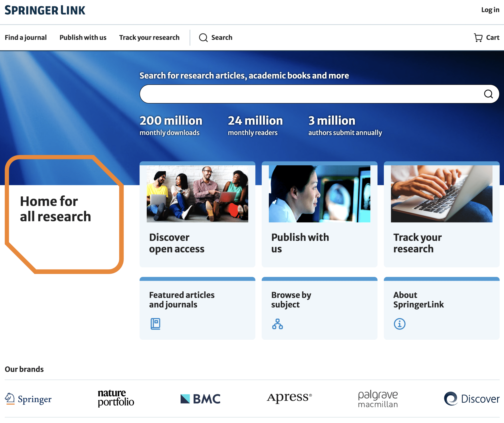Select Find a journal in the navigation
This screenshot has height=423, width=504.
[x=26, y=38]
